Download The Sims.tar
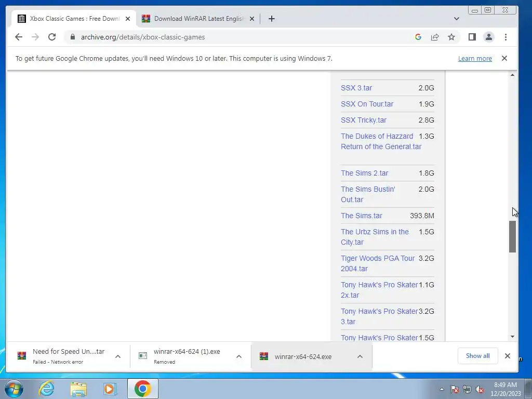The image size is (532, 399). point(362,216)
